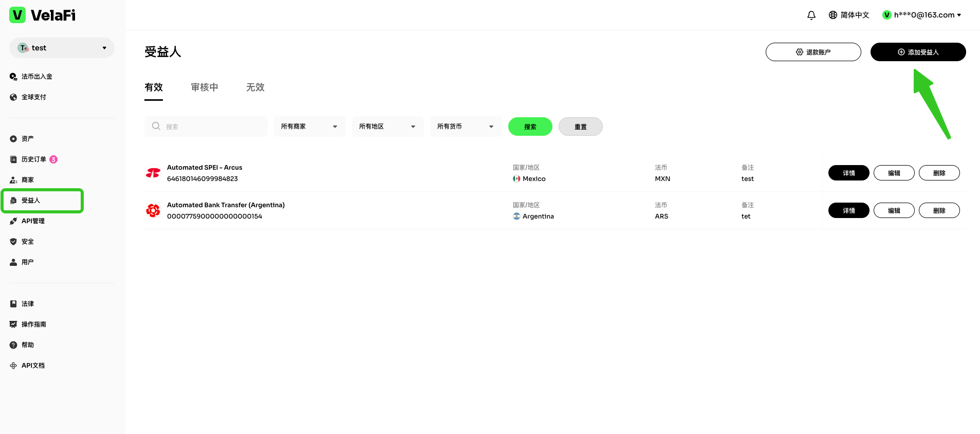Click the globe language icon
The width and height of the screenshot is (980, 434).
[x=833, y=15]
